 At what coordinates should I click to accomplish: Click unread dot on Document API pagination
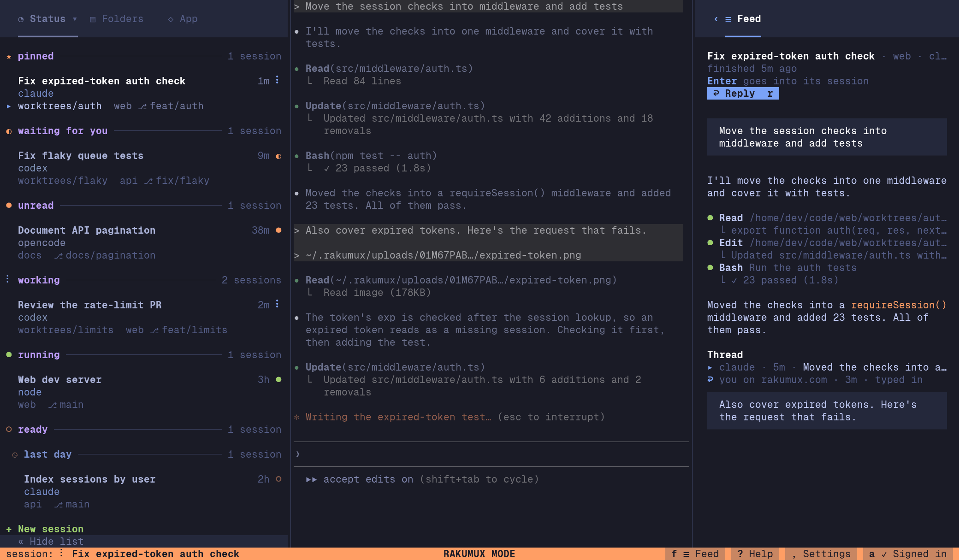278,230
